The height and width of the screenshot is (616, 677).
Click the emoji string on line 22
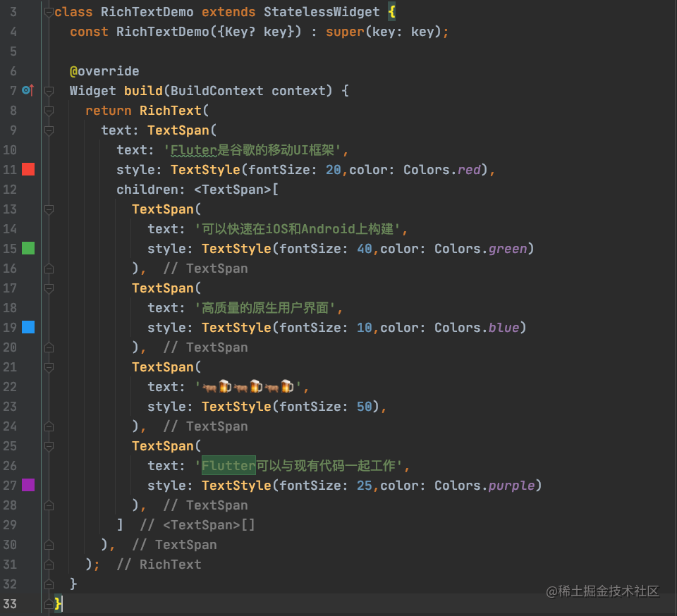[249, 386]
